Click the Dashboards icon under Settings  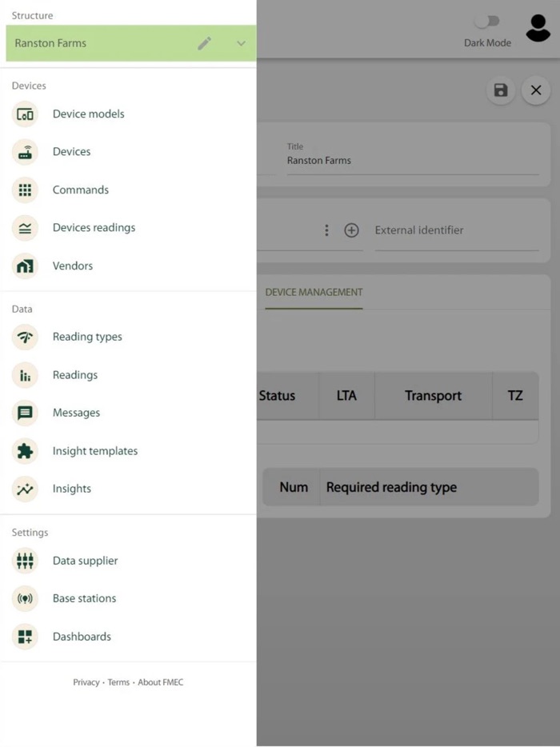[25, 636]
